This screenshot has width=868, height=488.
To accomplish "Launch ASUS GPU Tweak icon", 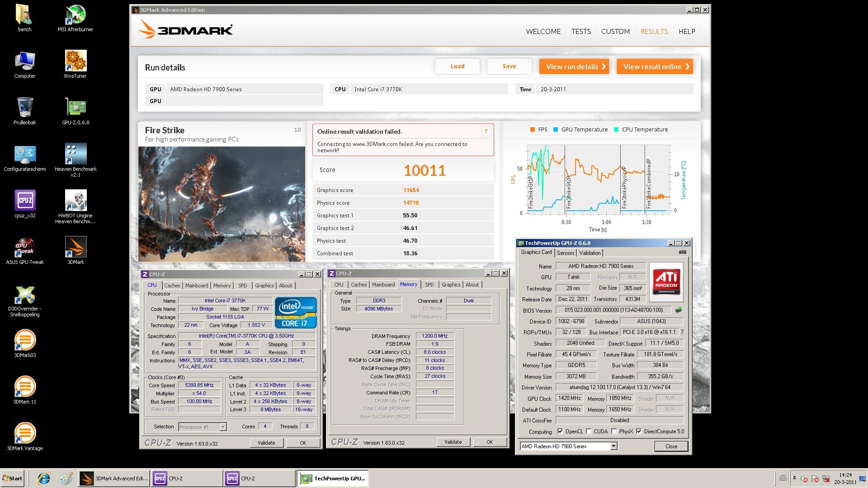I will point(24,251).
